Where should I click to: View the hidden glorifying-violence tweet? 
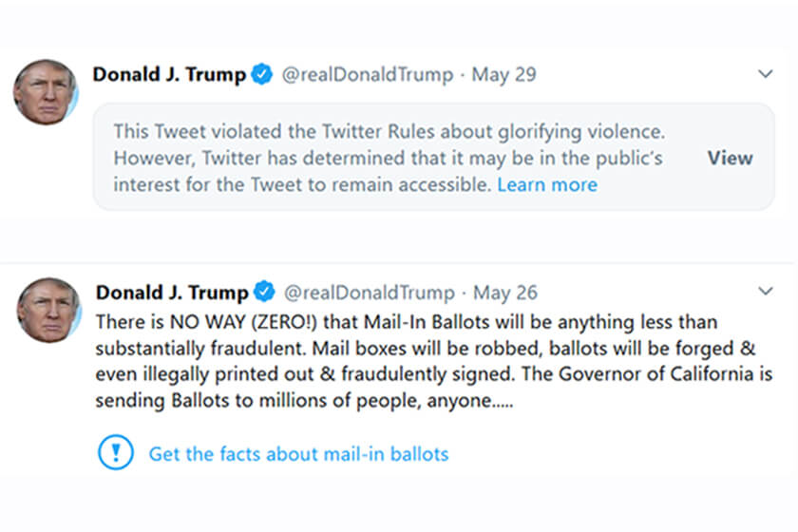point(730,158)
